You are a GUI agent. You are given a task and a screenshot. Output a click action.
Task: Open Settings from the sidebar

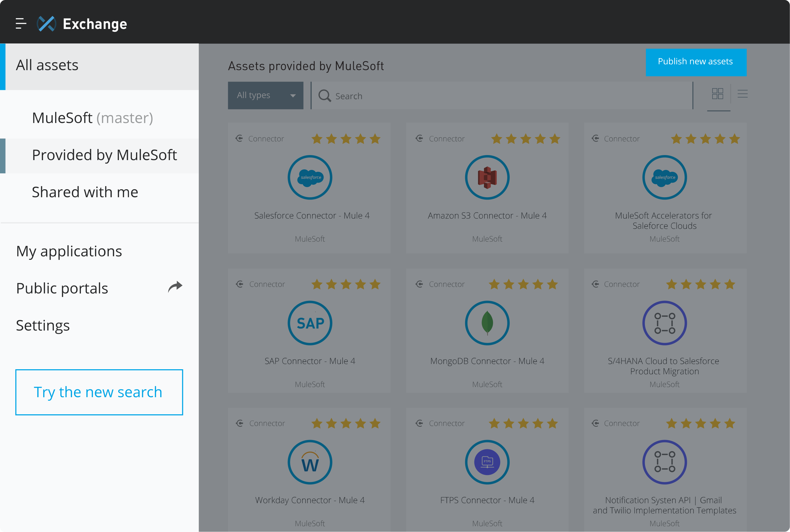[x=43, y=325]
